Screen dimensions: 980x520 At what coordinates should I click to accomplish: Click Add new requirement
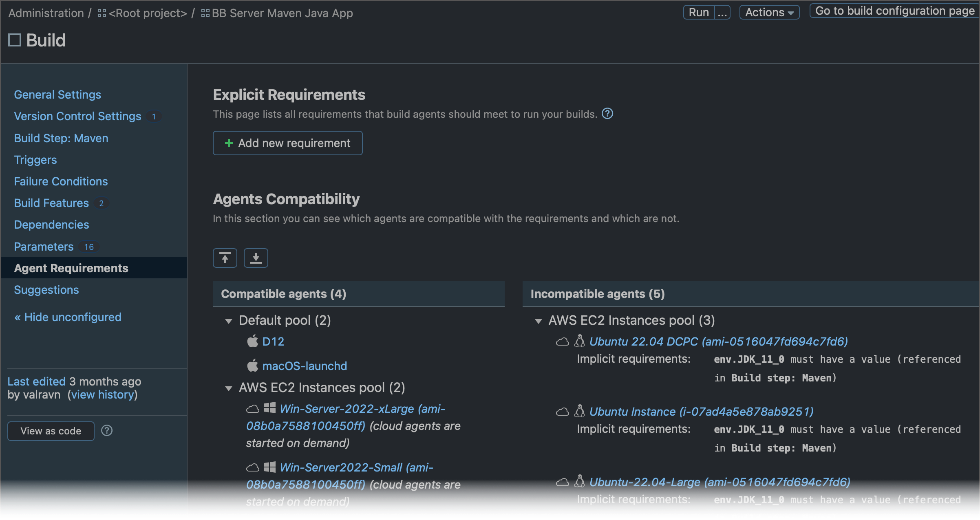tap(287, 143)
